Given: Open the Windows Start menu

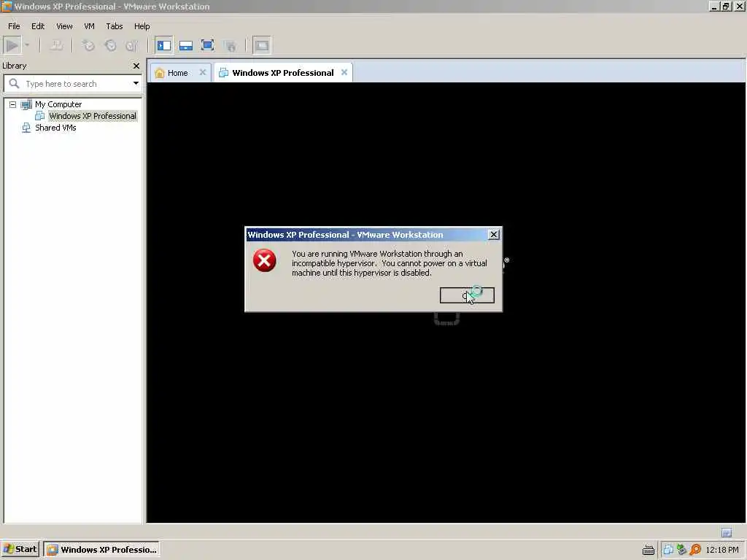Looking at the screenshot, I should 20,549.
